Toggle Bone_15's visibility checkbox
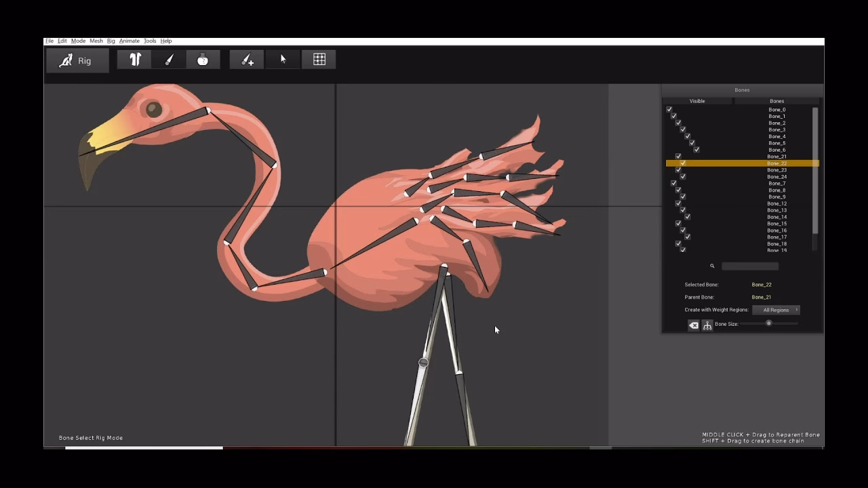This screenshot has width=868, height=488. click(x=677, y=223)
